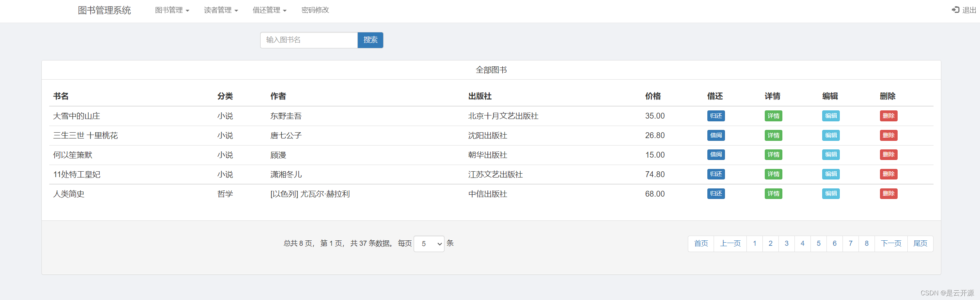Delete the 11处特工皇妃 entry
980x300 pixels.
tap(889, 174)
